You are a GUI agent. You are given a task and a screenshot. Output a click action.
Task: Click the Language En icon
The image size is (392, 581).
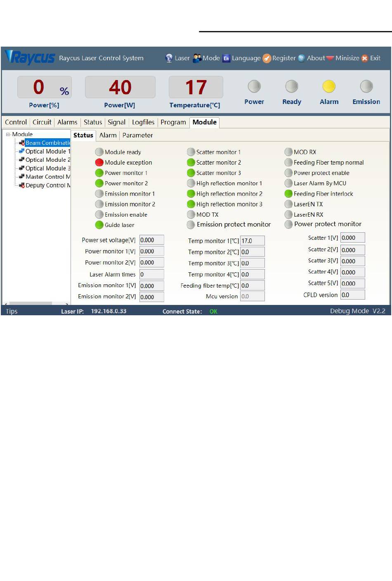[226, 58]
